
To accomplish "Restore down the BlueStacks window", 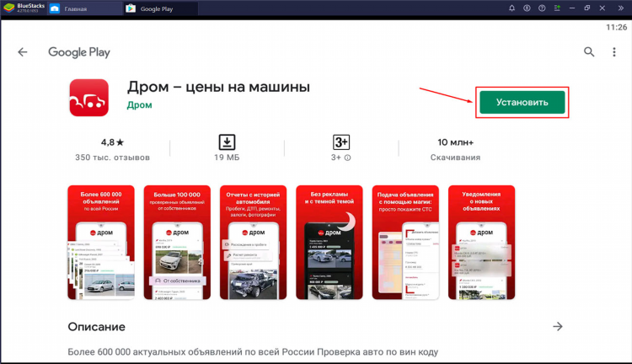I will tap(586, 8).
